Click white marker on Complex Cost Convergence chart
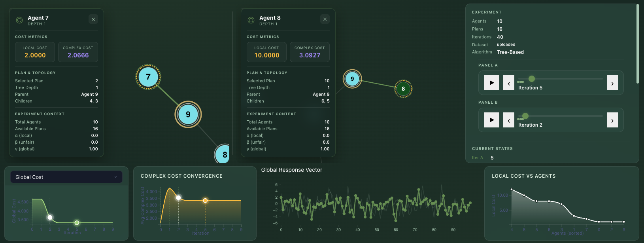The image size is (644, 243). click(178, 197)
